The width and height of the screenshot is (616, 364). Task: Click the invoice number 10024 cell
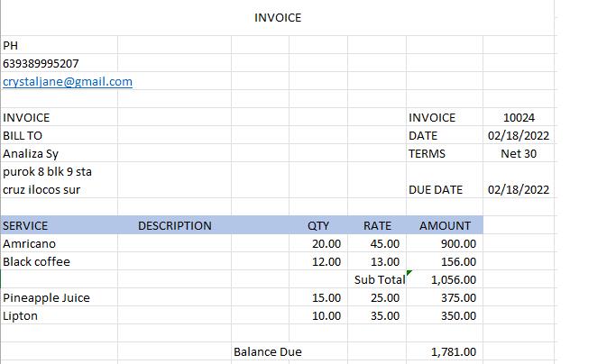click(x=518, y=118)
